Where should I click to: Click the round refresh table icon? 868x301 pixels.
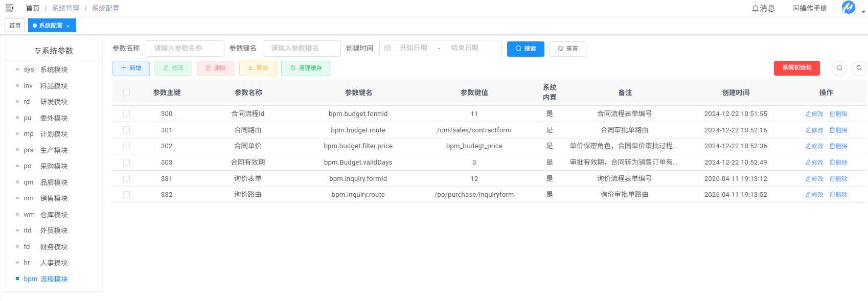point(859,68)
